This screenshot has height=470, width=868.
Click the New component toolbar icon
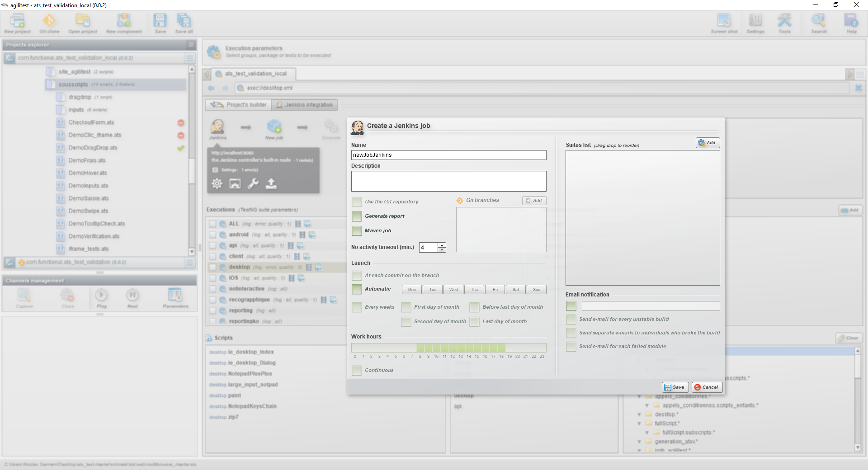pyautogui.click(x=124, y=23)
